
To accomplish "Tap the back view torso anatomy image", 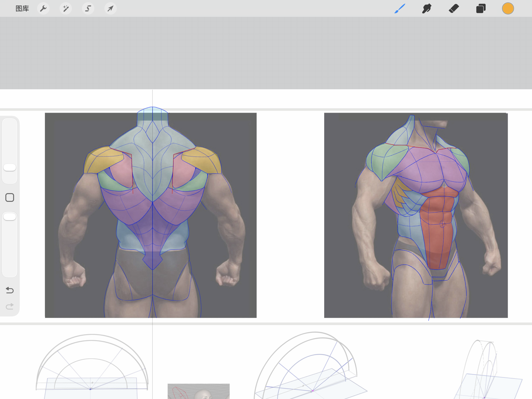I will [151, 215].
